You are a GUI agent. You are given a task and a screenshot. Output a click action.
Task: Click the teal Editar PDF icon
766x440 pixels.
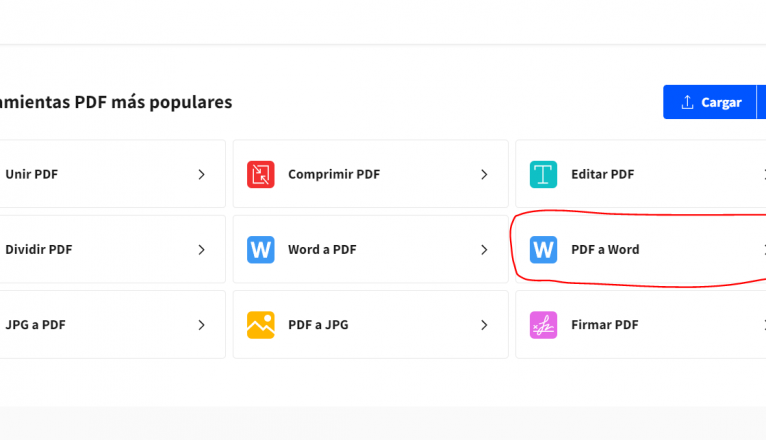(543, 174)
